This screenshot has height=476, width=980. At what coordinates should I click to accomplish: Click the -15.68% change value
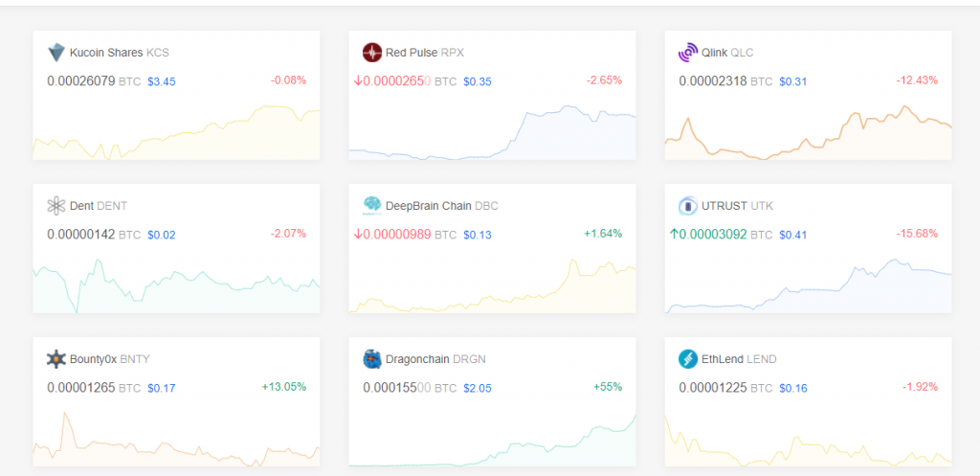pyautogui.click(x=917, y=234)
